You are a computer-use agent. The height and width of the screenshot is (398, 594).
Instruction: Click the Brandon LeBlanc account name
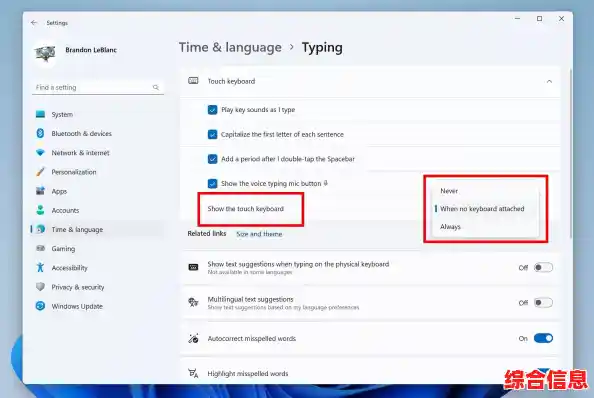91,50
